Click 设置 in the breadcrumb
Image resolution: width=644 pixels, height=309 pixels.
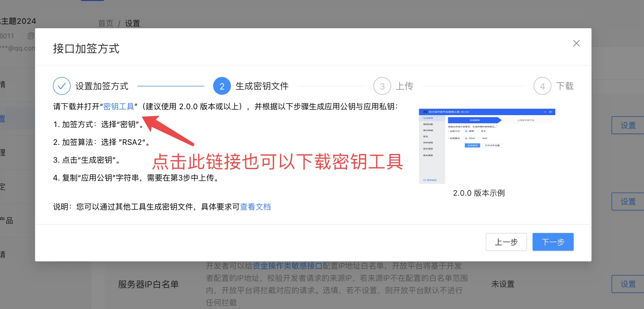pos(132,23)
